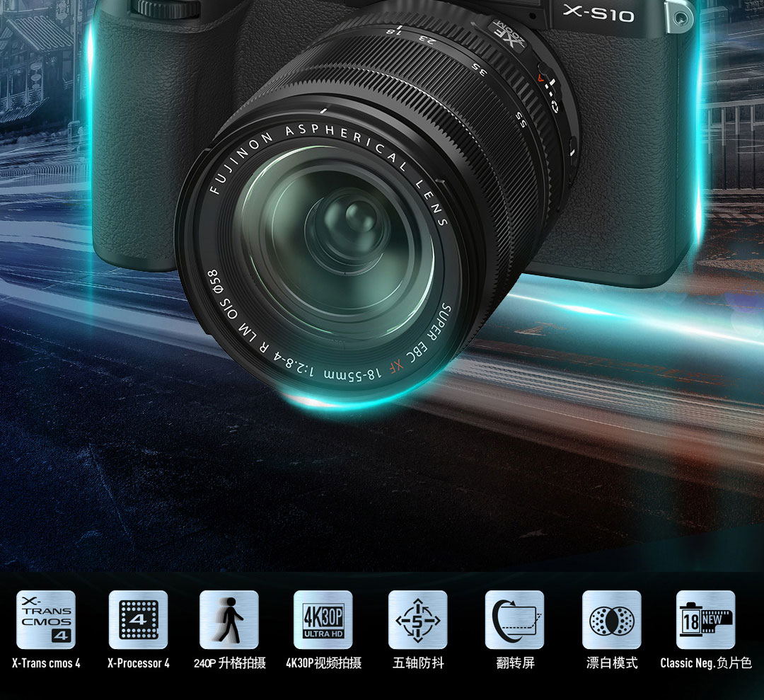Select the "Classic Neg.负片色" label

coord(706,663)
